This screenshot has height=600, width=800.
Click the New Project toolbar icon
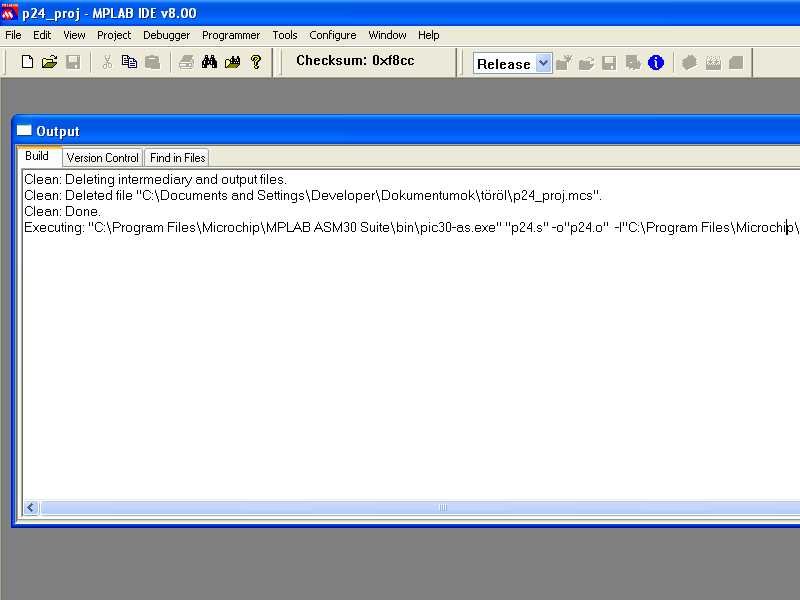(564, 63)
